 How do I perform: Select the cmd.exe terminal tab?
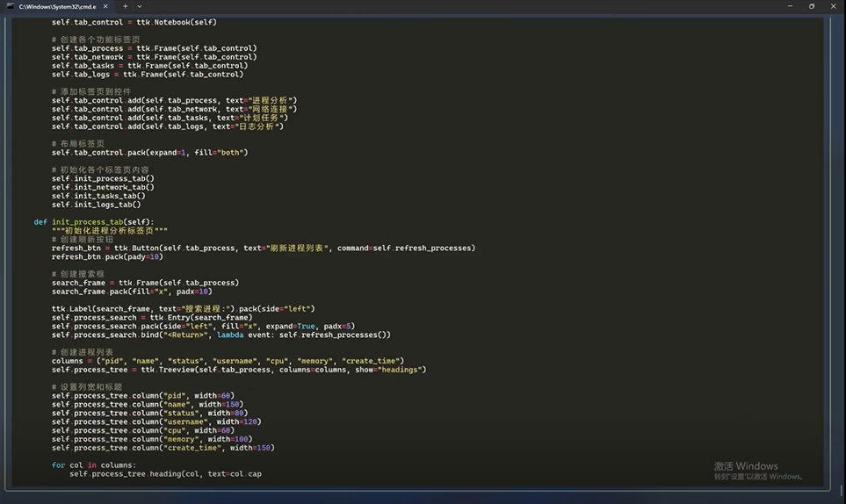tap(56, 6)
